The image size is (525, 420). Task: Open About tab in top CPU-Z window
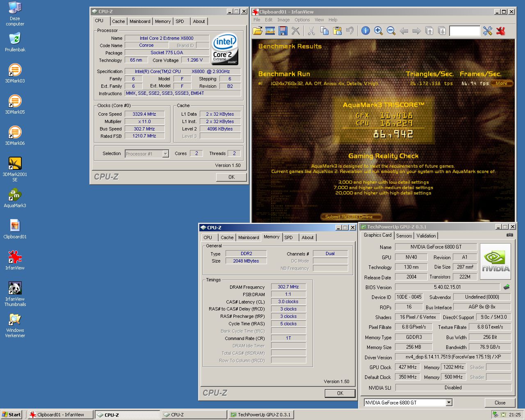tap(199, 21)
